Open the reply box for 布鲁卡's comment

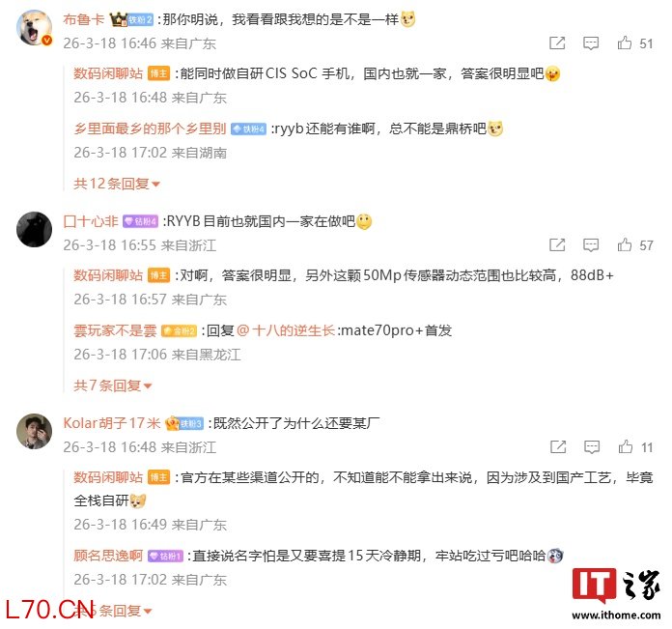click(591, 43)
